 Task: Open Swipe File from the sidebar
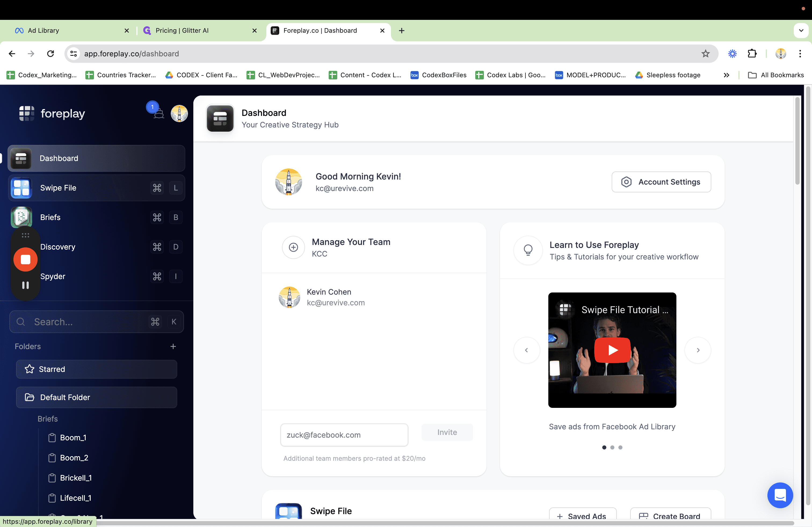coord(97,188)
